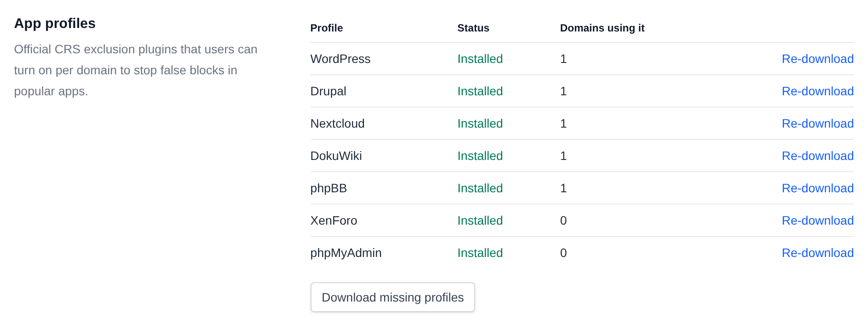Click the App profiles heading
This screenshot has height=326, width=868.
55,24
